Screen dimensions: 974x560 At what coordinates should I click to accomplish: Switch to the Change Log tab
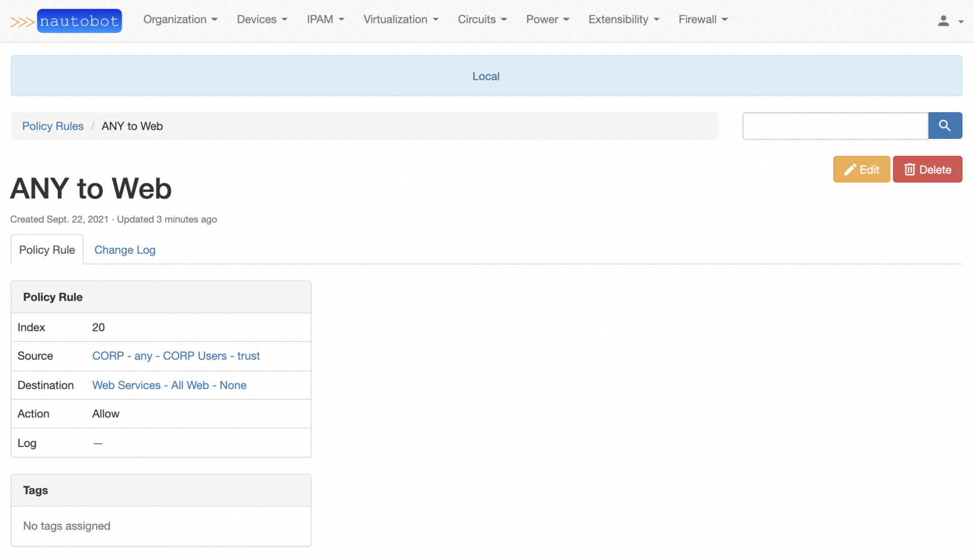(124, 250)
